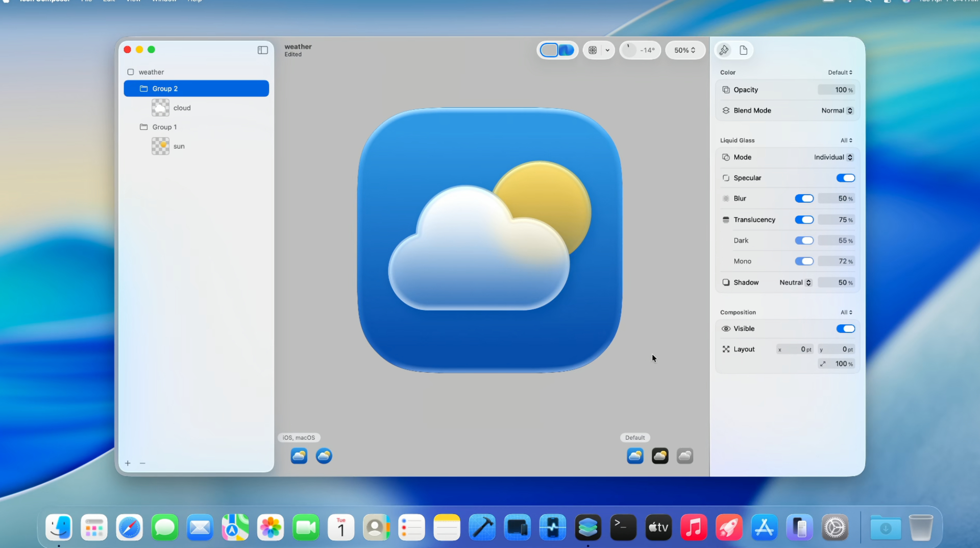The width and height of the screenshot is (980, 548).
Task: Edit the Shadow 50% value field
Action: pyautogui.click(x=836, y=282)
